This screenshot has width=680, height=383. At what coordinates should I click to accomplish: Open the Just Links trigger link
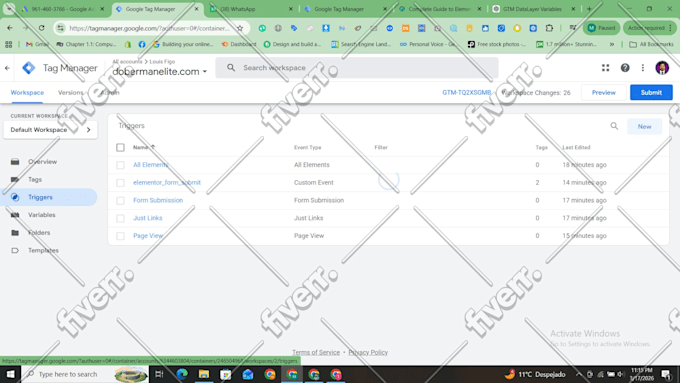click(x=147, y=218)
